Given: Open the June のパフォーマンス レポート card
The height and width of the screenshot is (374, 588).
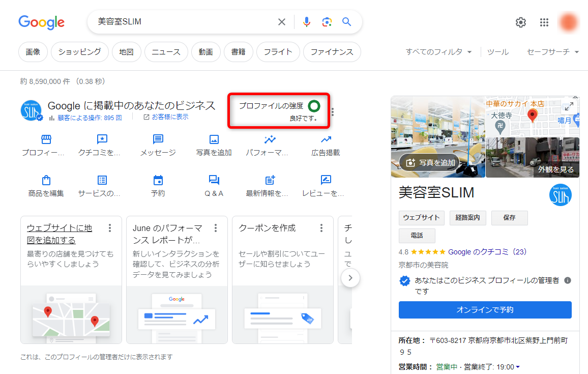Looking at the screenshot, I should (x=177, y=280).
